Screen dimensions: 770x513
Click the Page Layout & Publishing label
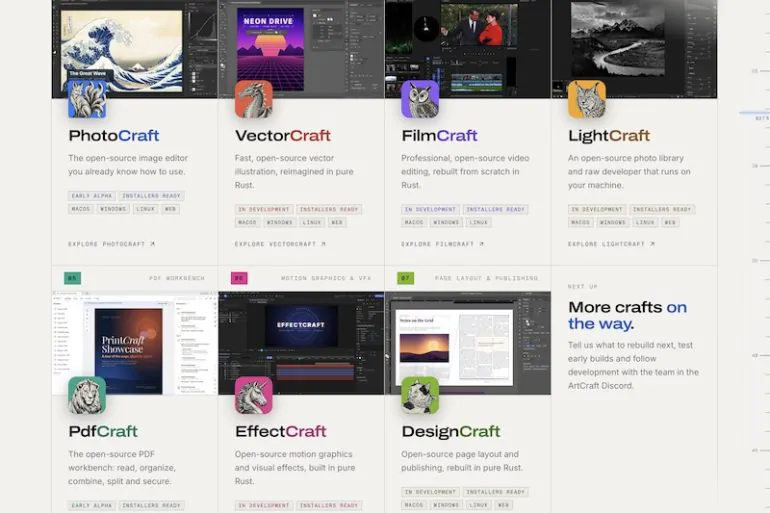pyautogui.click(x=486, y=278)
